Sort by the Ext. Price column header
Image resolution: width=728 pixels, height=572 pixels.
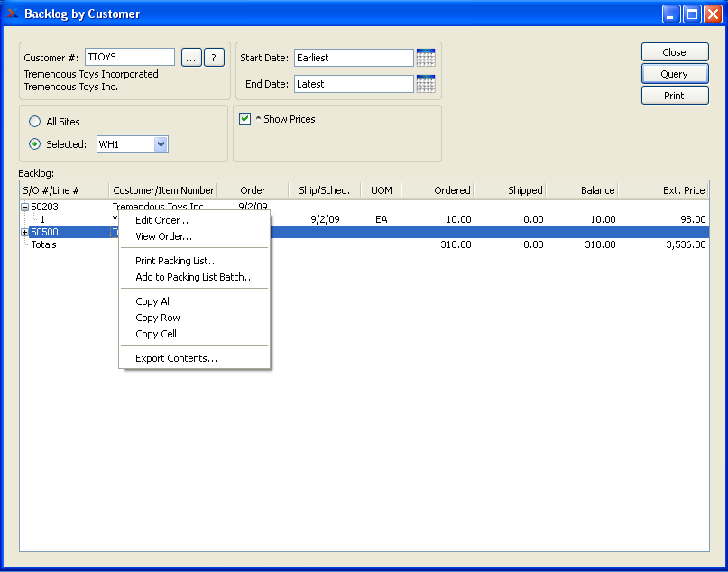(x=663, y=190)
